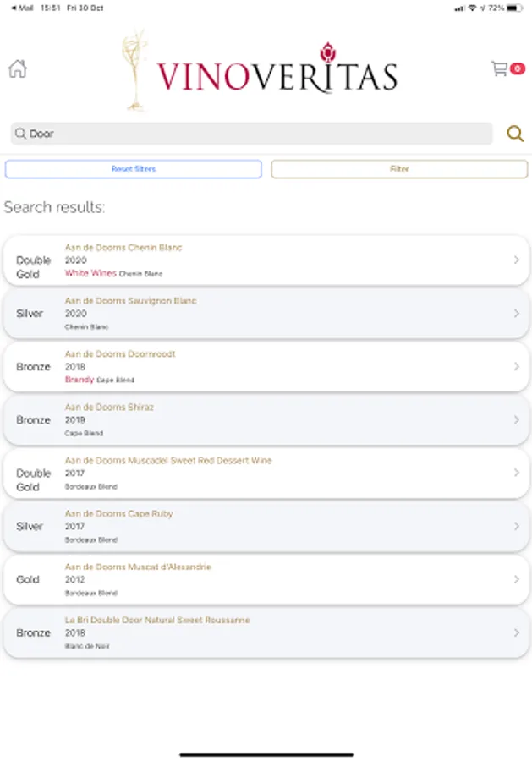Tap the VinoVeritas logo
The height and width of the screenshot is (761, 532).
coord(262,72)
